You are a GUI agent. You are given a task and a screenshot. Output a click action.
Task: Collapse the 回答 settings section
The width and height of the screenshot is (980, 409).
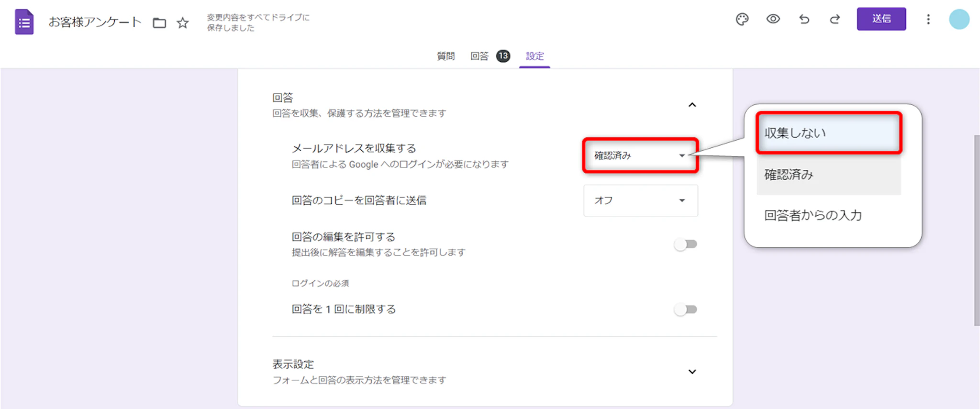coord(692,105)
